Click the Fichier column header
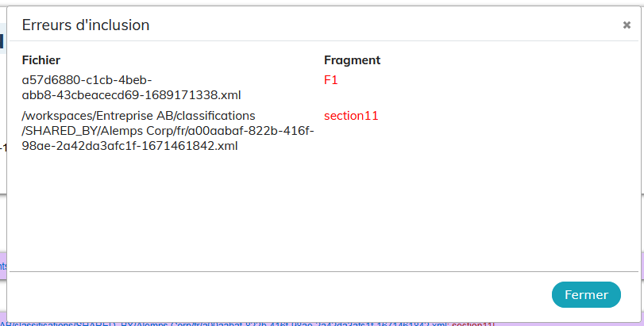 click(x=41, y=59)
